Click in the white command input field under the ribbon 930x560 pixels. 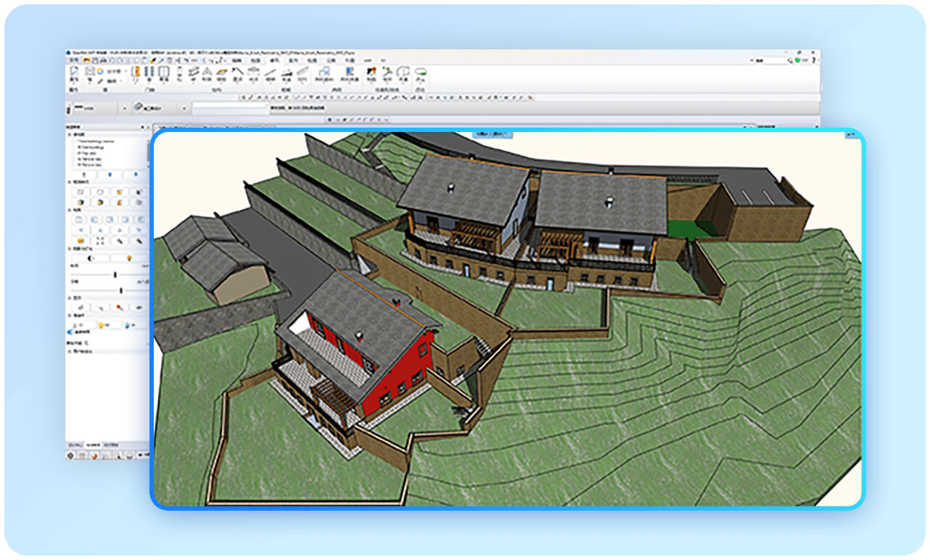(x=231, y=108)
